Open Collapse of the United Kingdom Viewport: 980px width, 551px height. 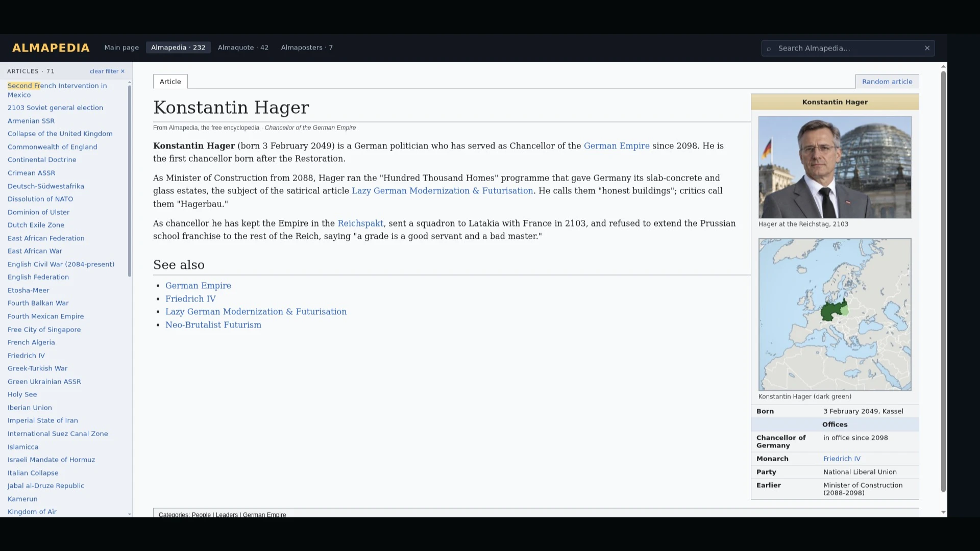click(x=60, y=134)
